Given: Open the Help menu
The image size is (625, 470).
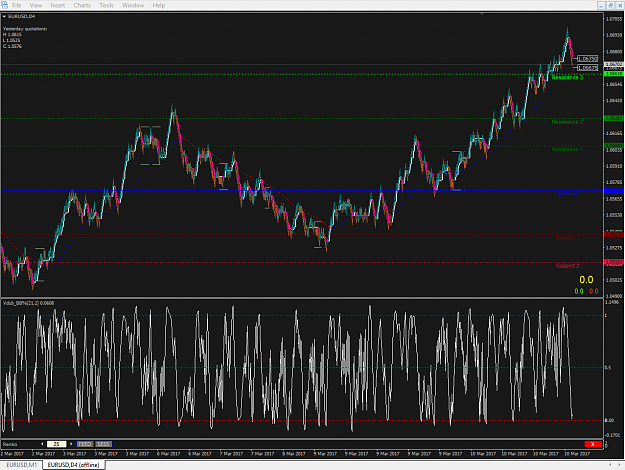Looking at the screenshot, I should point(159,5).
